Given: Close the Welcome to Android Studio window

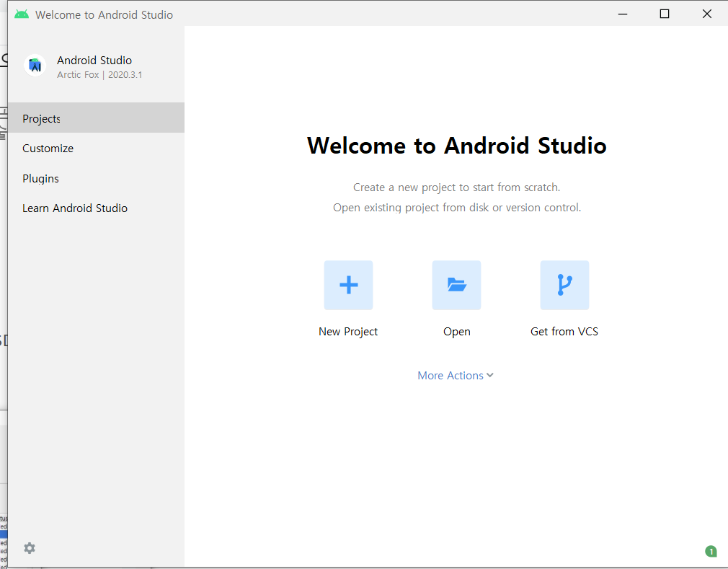Looking at the screenshot, I should [706, 14].
